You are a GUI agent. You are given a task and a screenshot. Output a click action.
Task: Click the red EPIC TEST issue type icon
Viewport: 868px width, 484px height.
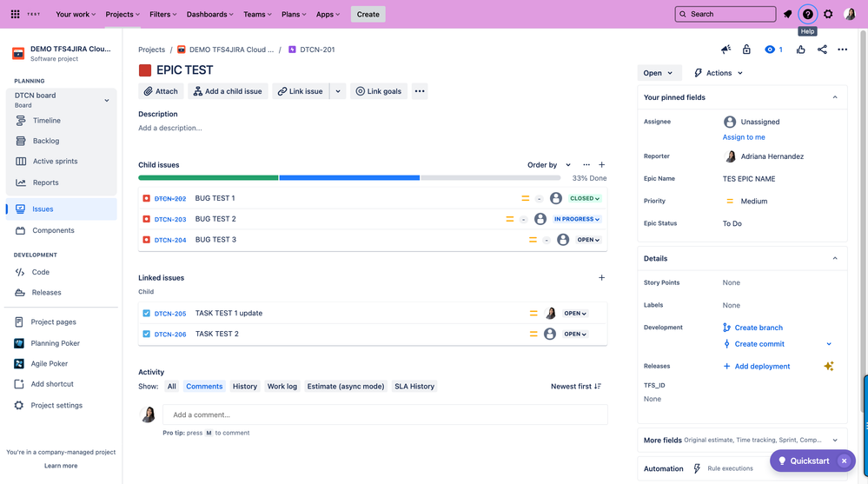click(145, 70)
